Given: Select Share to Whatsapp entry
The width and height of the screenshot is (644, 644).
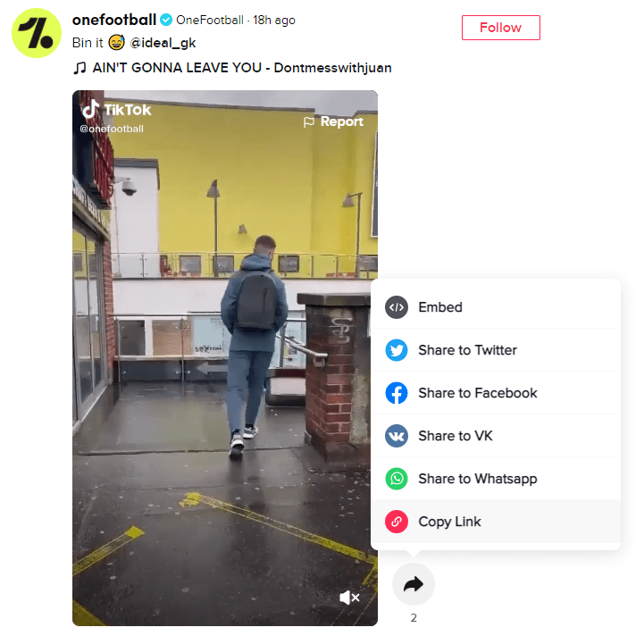Looking at the screenshot, I should 496,479.
